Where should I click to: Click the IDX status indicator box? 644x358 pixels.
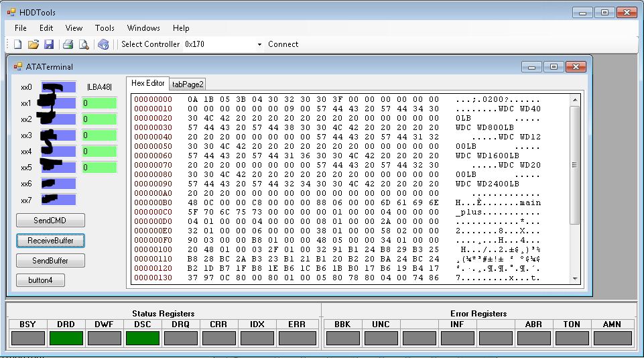coord(257,339)
